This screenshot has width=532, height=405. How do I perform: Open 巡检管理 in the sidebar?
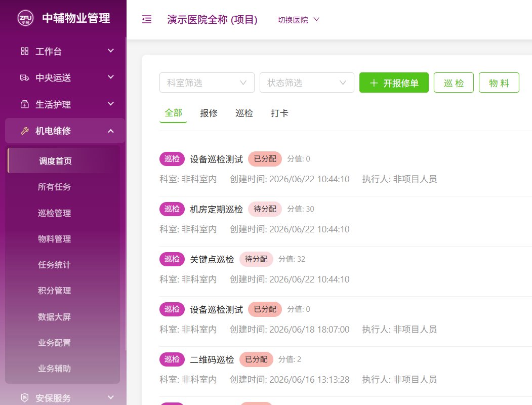point(54,213)
